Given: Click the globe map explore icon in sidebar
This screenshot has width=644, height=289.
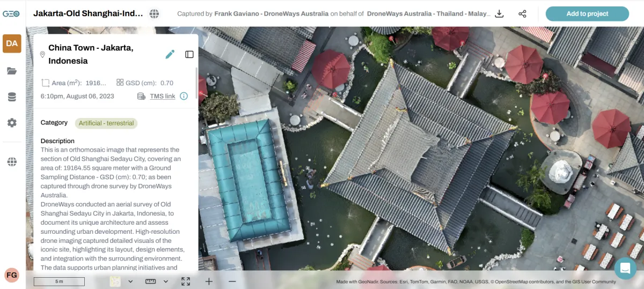Looking at the screenshot, I should pos(12,162).
